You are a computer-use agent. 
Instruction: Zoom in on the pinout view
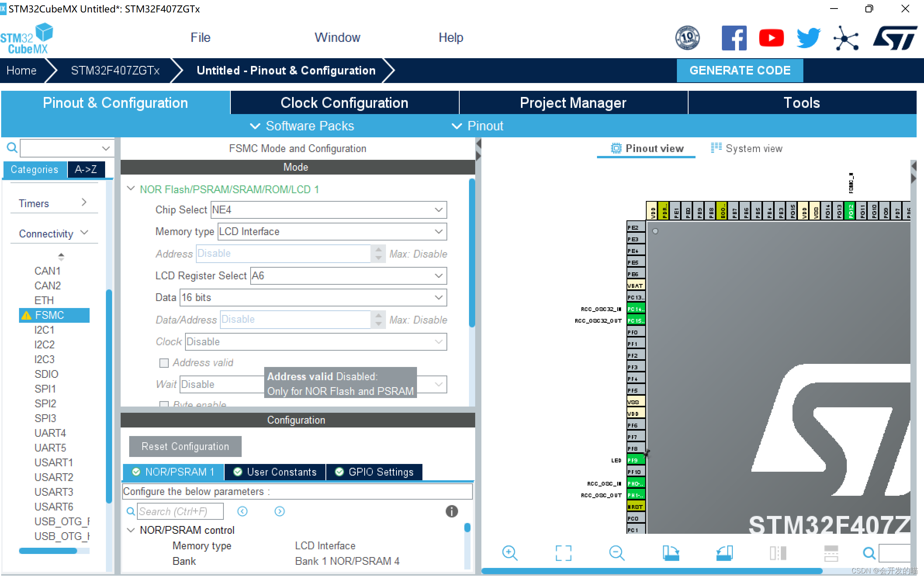(x=509, y=553)
